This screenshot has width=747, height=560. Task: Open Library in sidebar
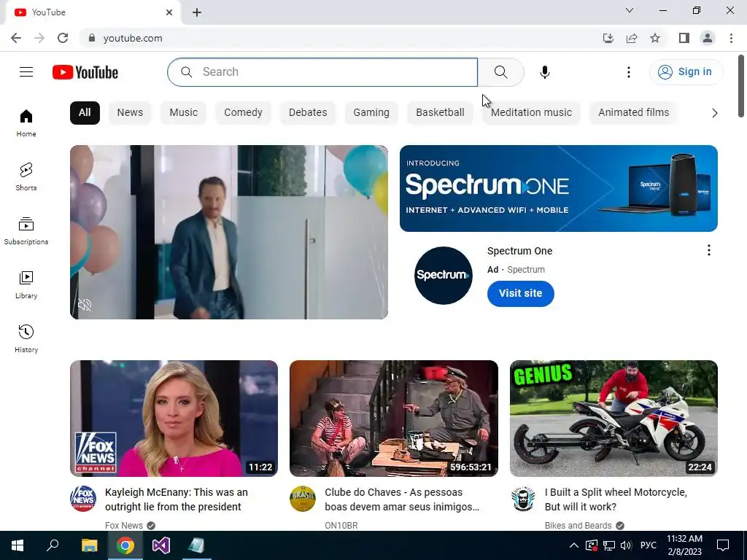coord(26,285)
